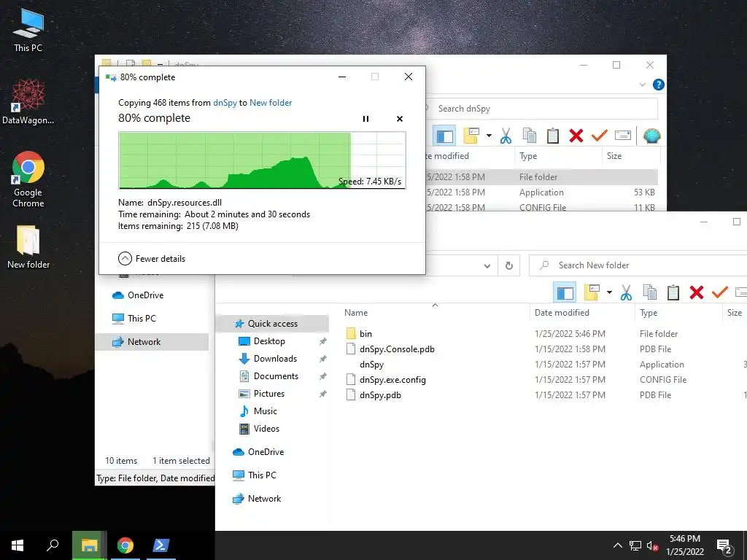Open Documents in Quick access list

(x=276, y=376)
